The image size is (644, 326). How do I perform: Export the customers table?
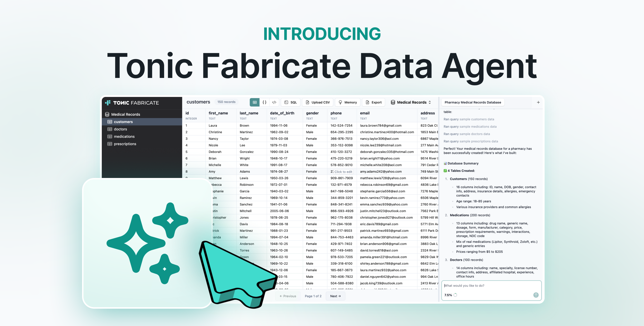[373, 102]
